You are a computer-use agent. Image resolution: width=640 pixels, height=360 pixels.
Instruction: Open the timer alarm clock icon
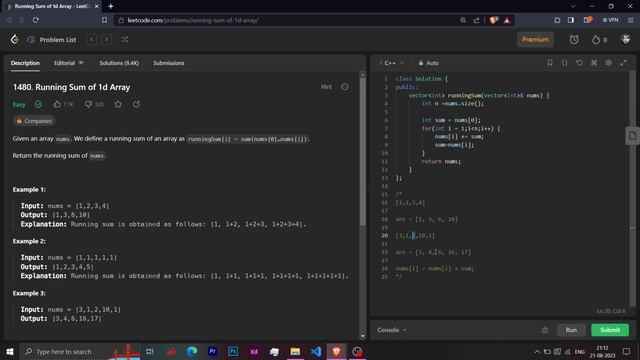574,40
